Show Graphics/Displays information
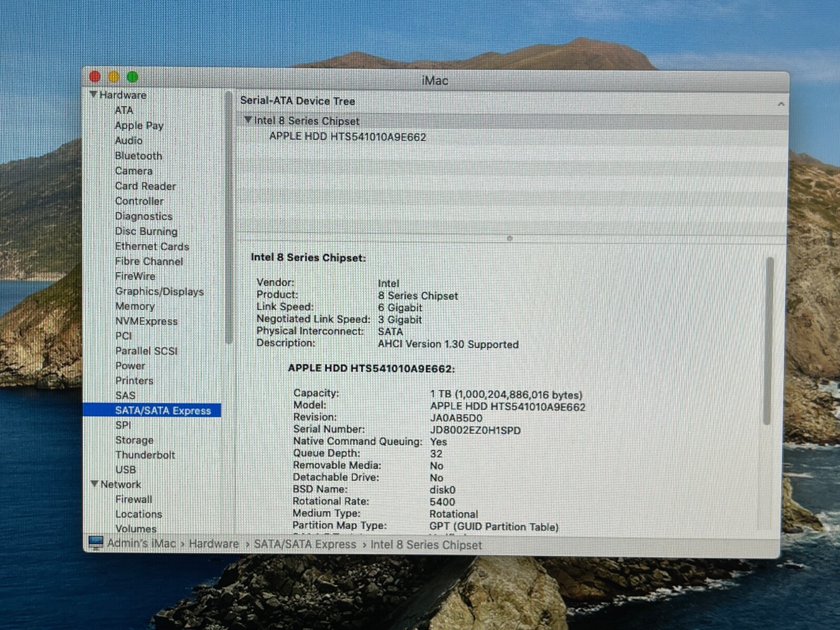Viewport: 840px width, 630px height. [x=160, y=291]
